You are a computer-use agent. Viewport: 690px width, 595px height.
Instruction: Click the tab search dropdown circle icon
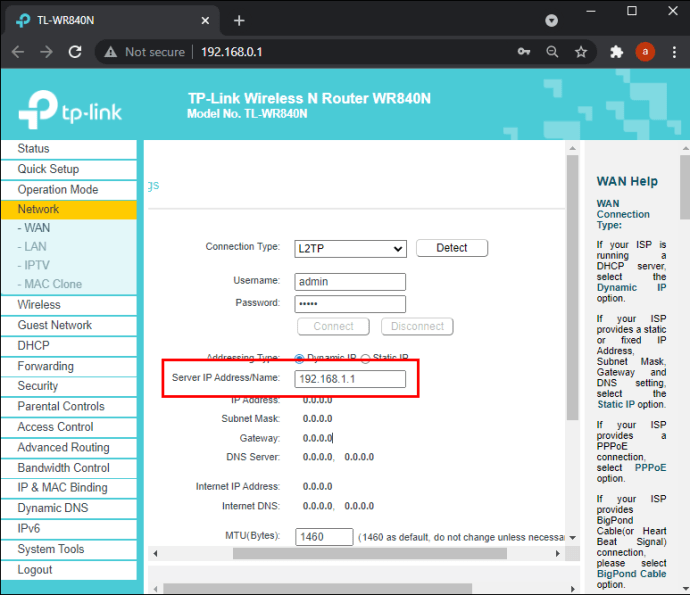551,20
